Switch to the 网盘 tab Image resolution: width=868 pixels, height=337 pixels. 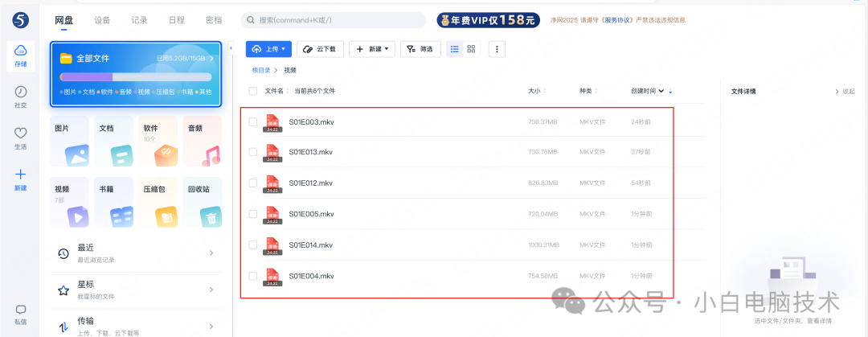pyautogui.click(x=64, y=20)
